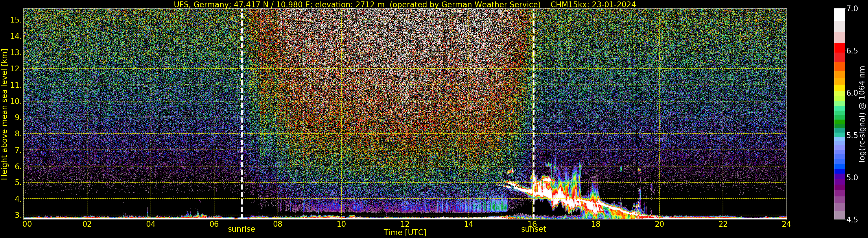
Task: Click the '13.' height axis tick label
Action: click(16, 53)
